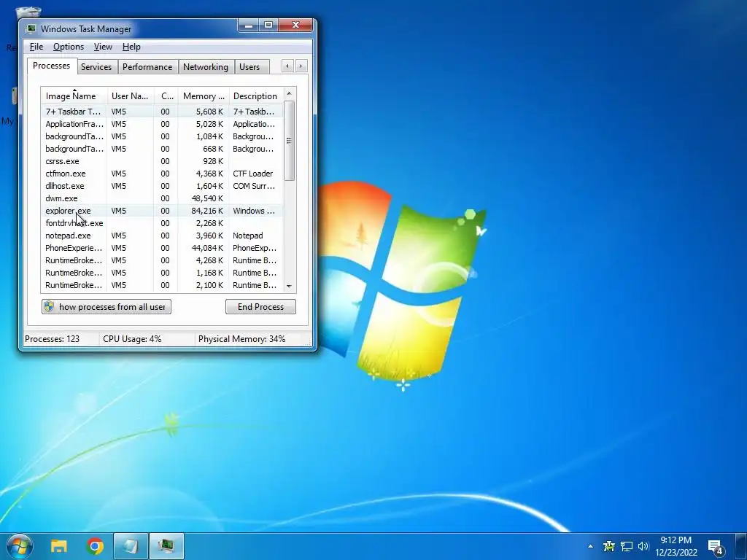Click the Show desktop button on taskbar
This screenshot has width=747, height=560.
pyautogui.click(x=741, y=546)
